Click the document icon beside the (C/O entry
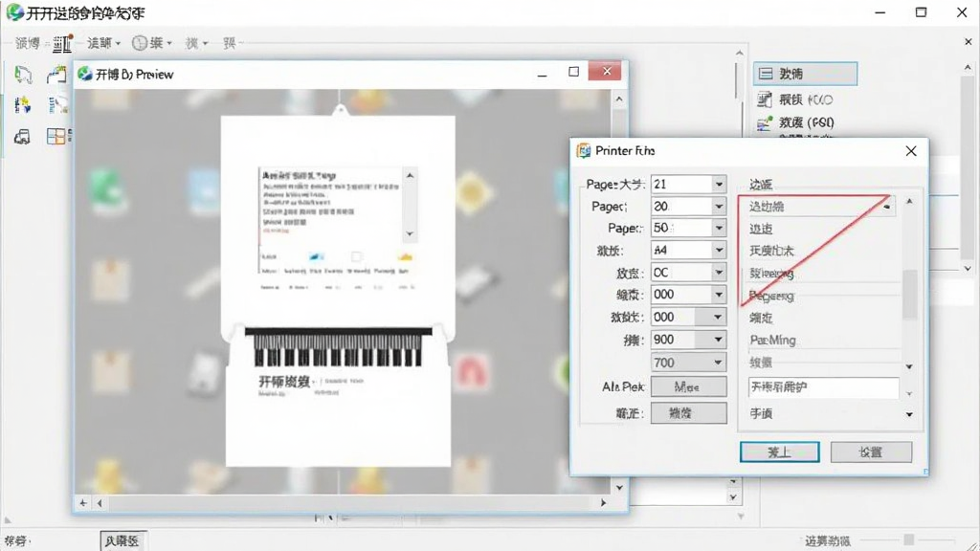Image resolution: width=980 pixels, height=551 pixels. click(765, 99)
